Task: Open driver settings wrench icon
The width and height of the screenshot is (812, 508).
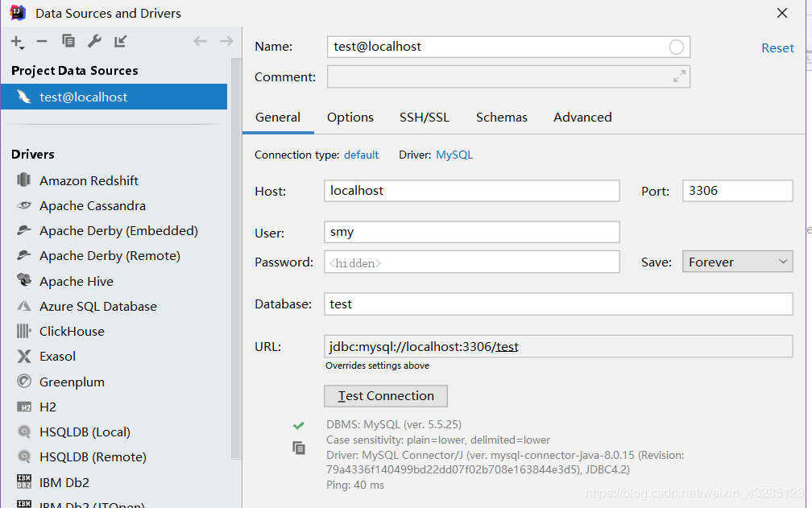Action: tap(94, 41)
